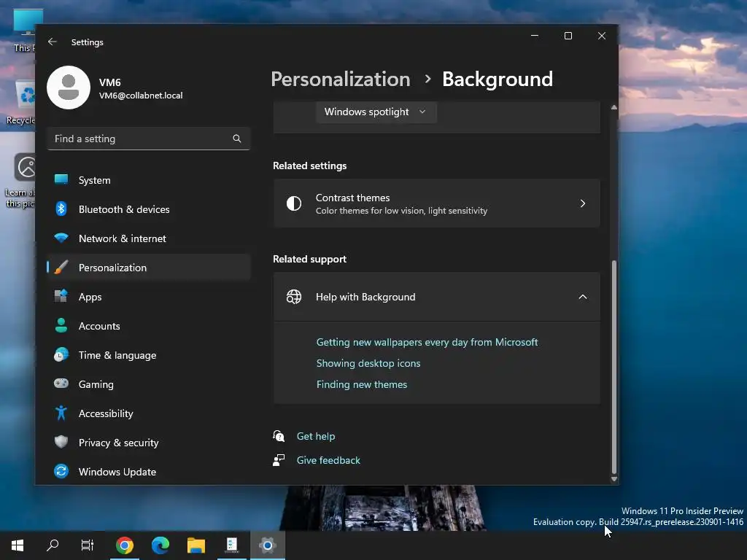Click the Network wifi icon in sidebar

61,238
